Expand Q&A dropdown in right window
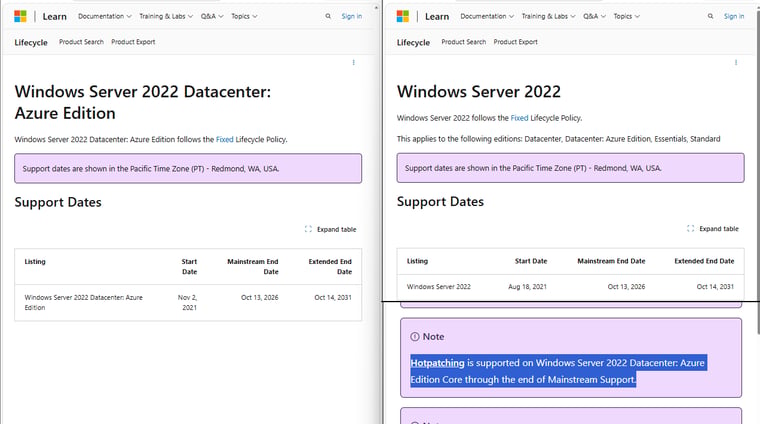The width and height of the screenshot is (760, 424). pyautogui.click(x=595, y=16)
